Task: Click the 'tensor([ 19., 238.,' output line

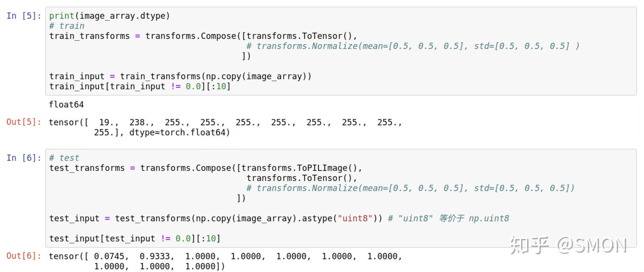Action: click(x=225, y=122)
